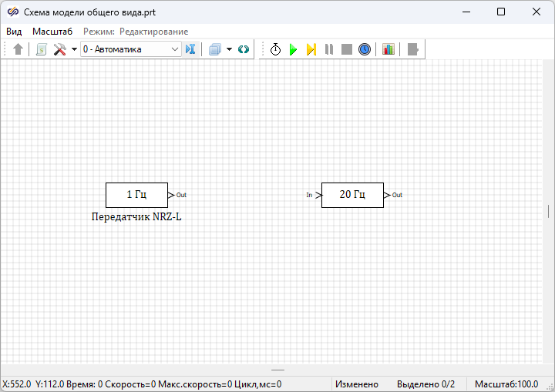Open the Масштаб menu
This screenshot has width=555, height=392.
coord(52,32)
